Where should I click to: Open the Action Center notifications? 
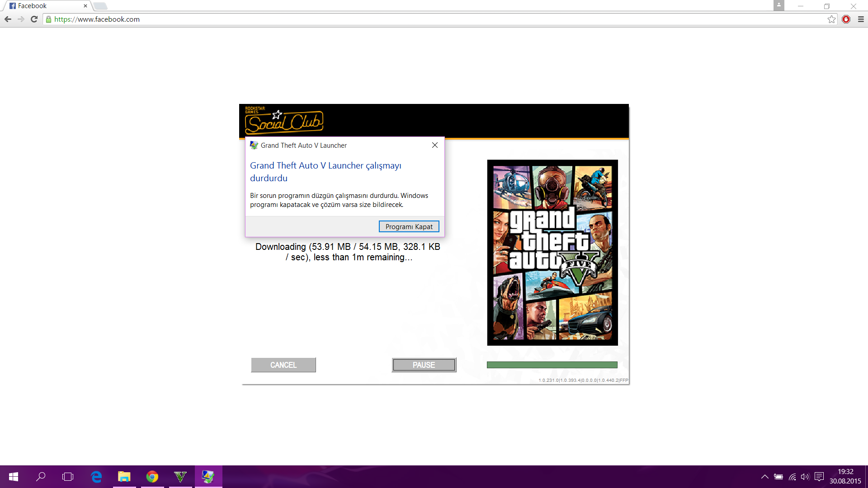819,477
